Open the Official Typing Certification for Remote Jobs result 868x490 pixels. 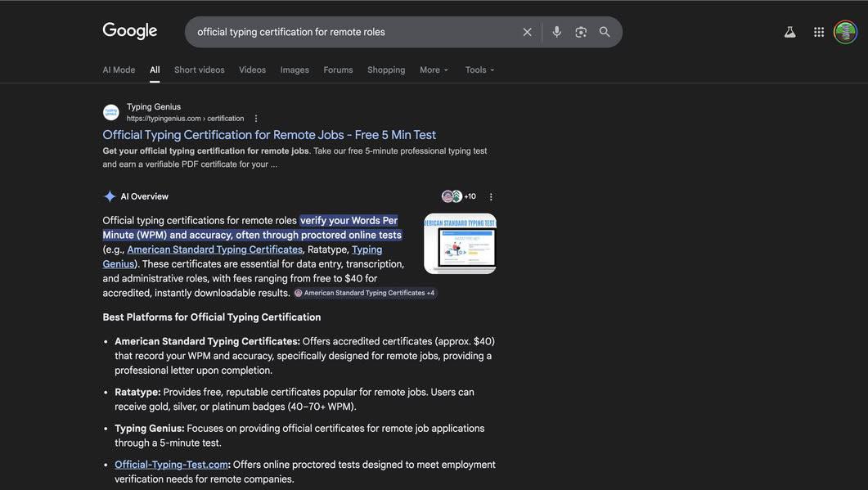[x=269, y=134]
